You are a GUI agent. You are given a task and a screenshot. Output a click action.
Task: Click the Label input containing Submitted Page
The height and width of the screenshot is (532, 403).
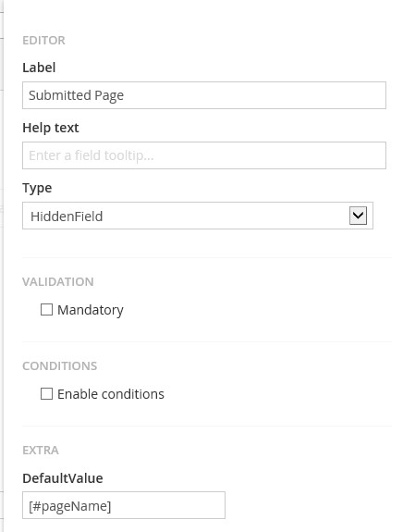204,95
